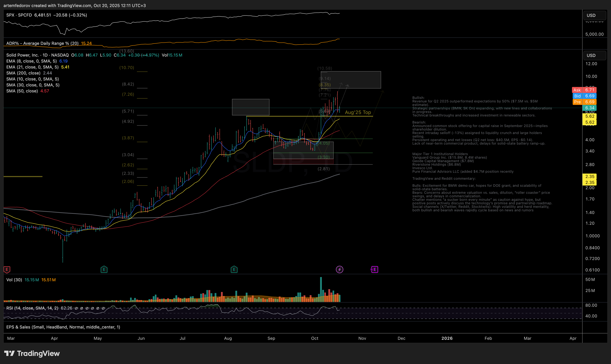The image size is (611, 364).
Task: Click the magenta upcoming earnings E marker
Action: coord(374,269)
